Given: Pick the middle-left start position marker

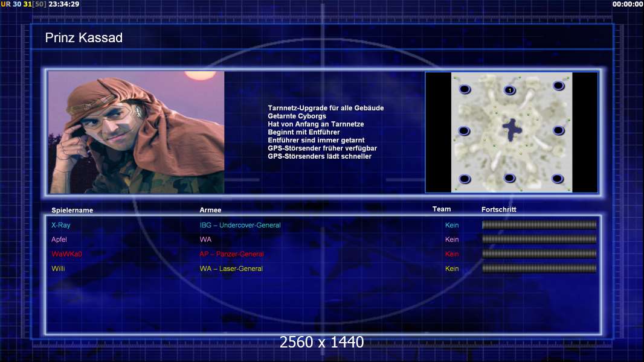Looking at the screenshot, I should (464, 131).
